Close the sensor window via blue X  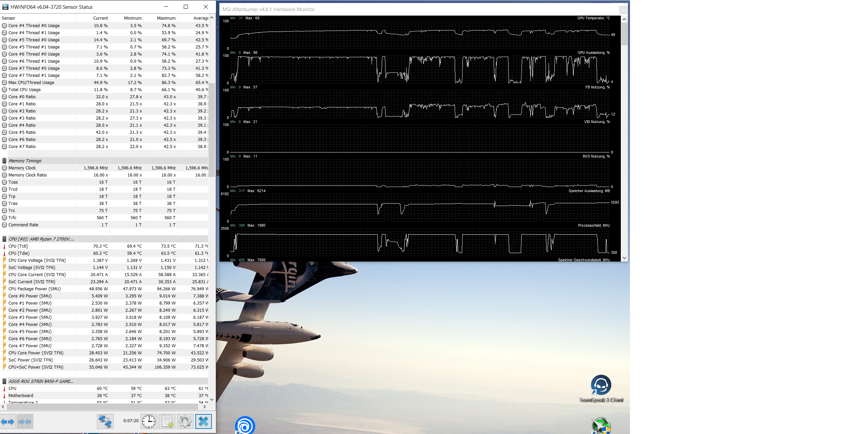point(203,421)
